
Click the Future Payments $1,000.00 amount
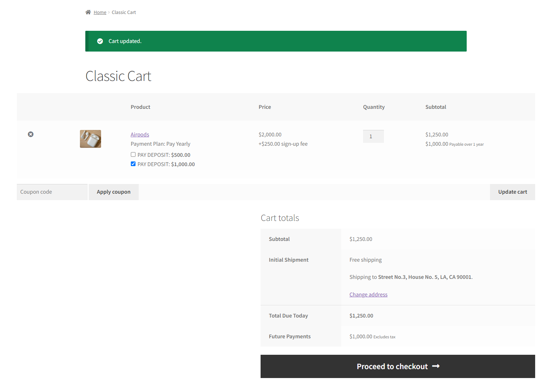361,337
